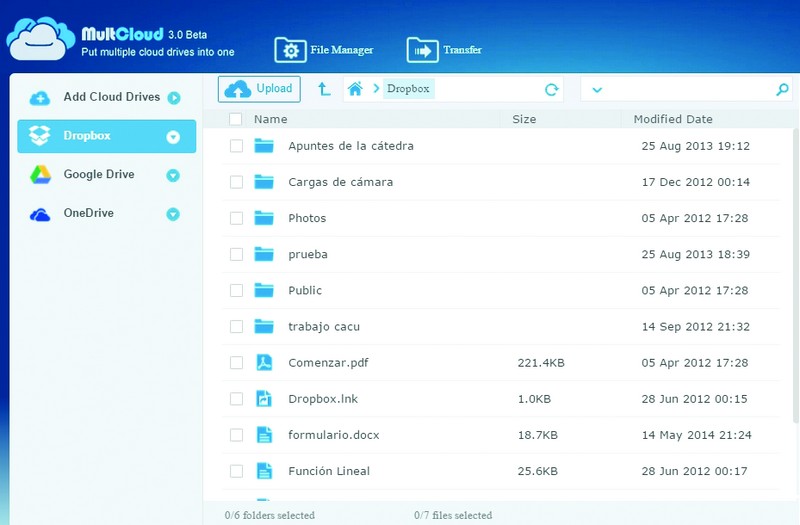800x525 pixels.
Task: Check the Función Lineal checkbox
Action: pyautogui.click(x=236, y=471)
